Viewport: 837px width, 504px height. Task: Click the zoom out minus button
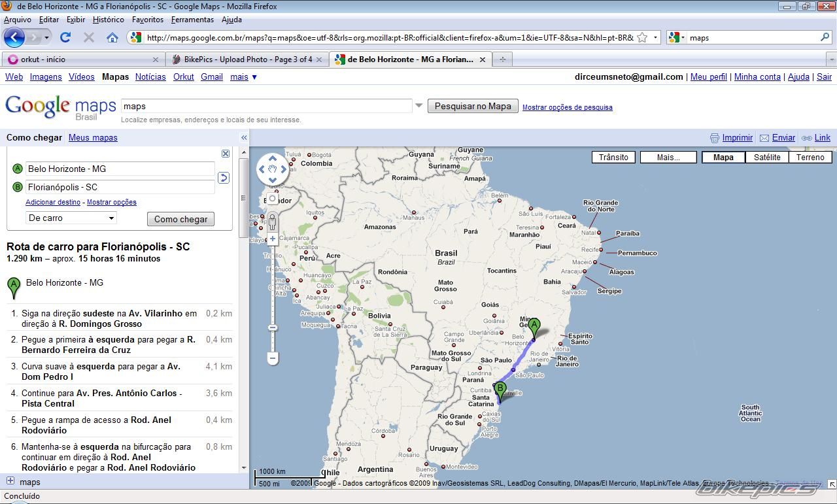pyautogui.click(x=273, y=358)
